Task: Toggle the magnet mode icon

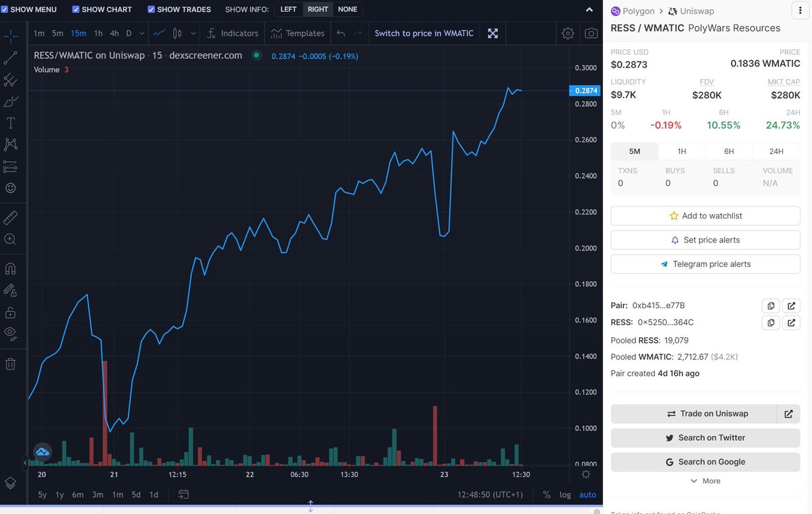Action: pos(11,269)
